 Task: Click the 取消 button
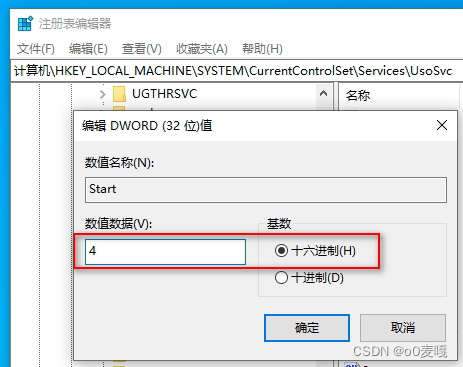[x=403, y=328]
